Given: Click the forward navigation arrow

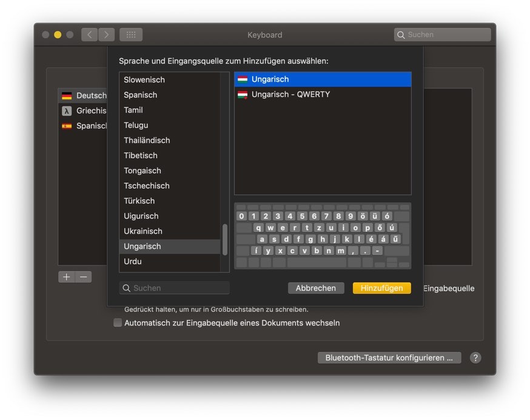Looking at the screenshot, I should pos(107,35).
